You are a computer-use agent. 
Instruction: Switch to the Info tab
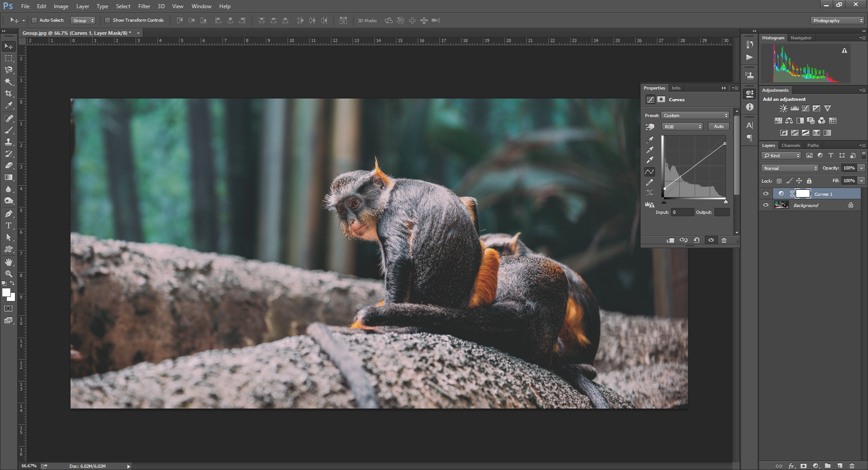point(676,88)
